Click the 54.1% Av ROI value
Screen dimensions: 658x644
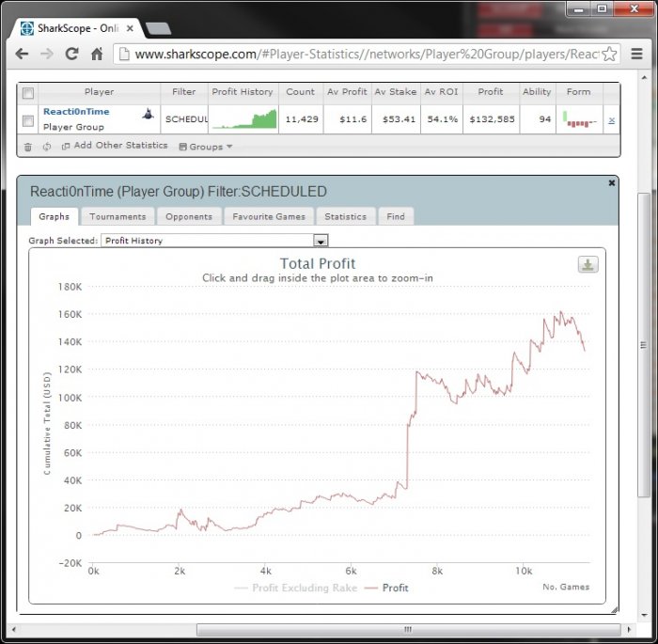443,119
